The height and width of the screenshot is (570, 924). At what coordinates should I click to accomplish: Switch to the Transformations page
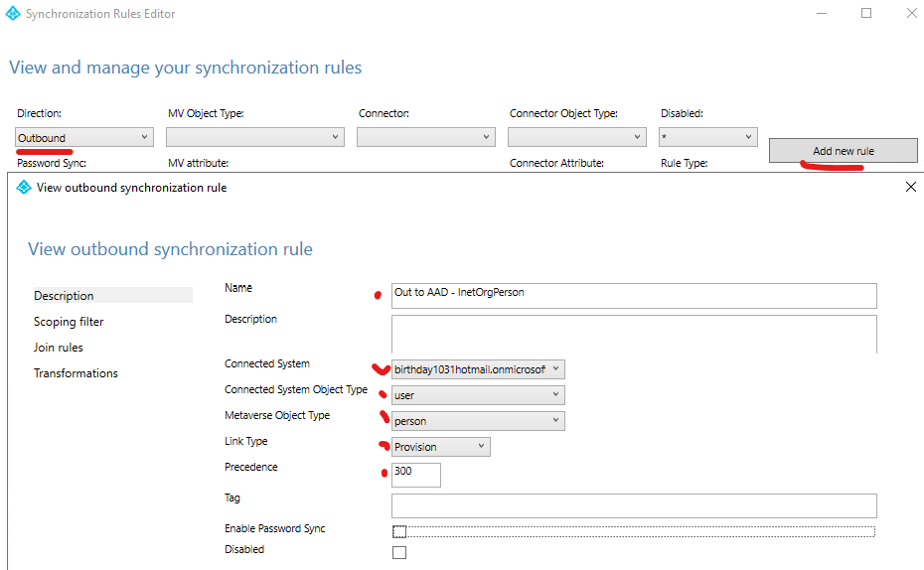[76, 373]
